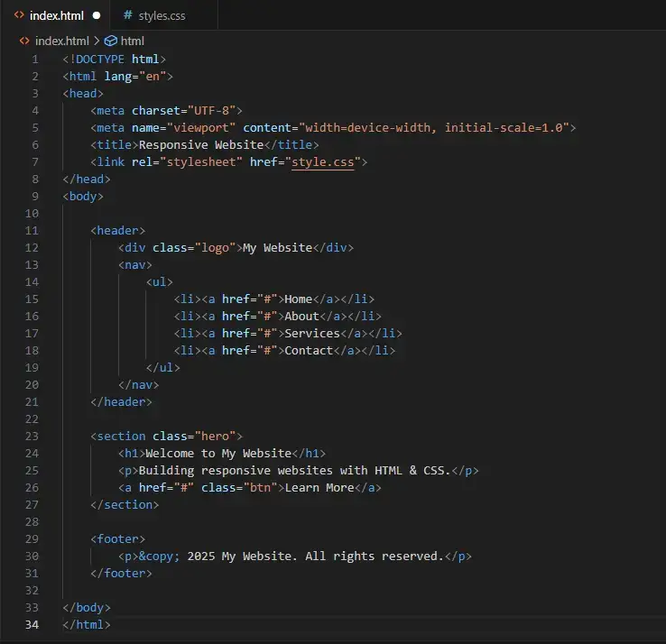The image size is (666, 644).
Task: Click the closing </section> tag
Action: [x=125, y=505]
